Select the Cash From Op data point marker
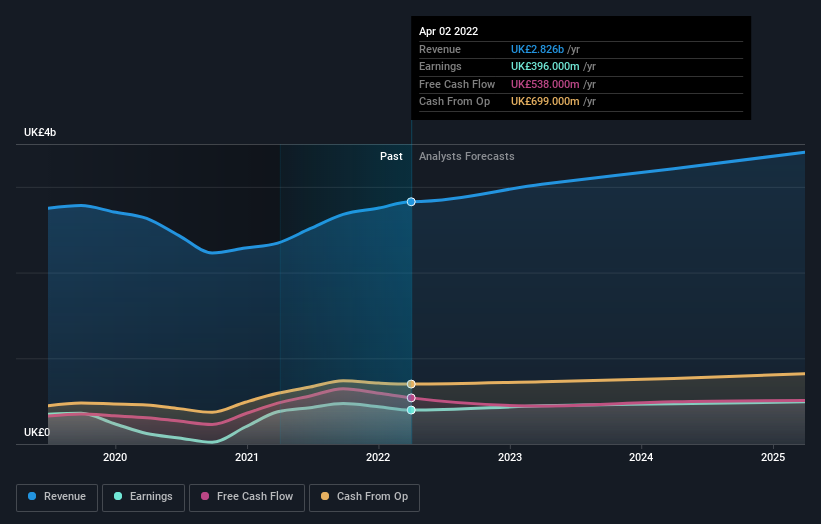This screenshot has width=821, height=524. [411, 384]
